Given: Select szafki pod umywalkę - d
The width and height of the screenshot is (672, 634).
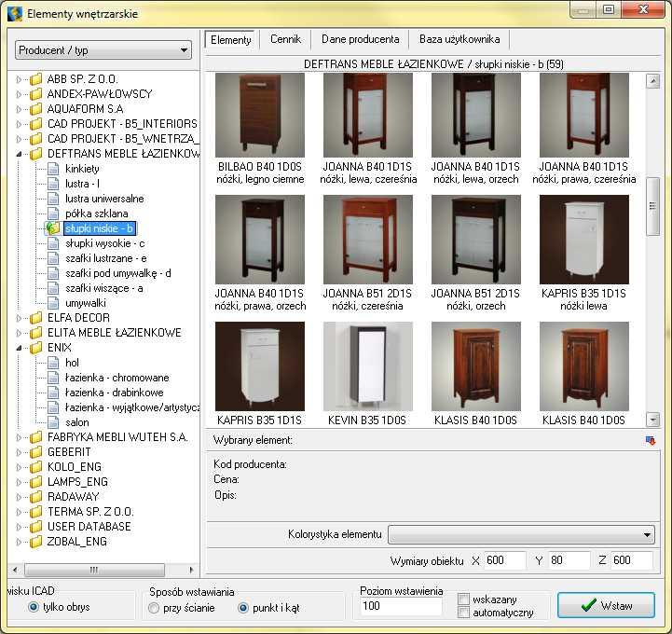Looking at the screenshot, I should [x=117, y=273].
